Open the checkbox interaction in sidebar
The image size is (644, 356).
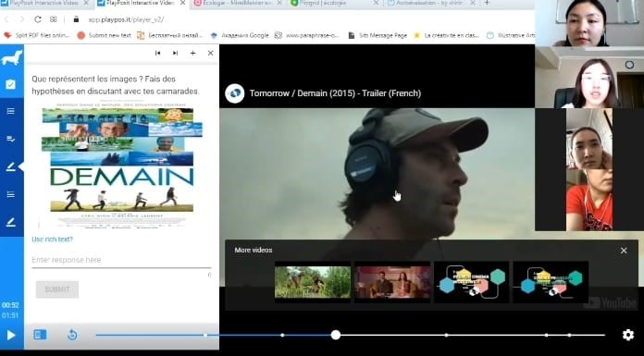(11, 84)
